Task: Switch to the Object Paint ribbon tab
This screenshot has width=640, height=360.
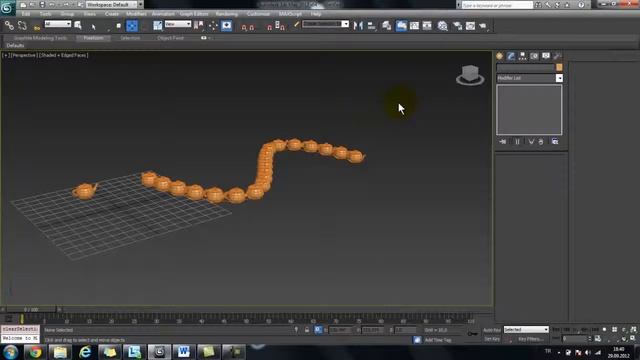Action: pyautogui.click(x=170, y=38)
